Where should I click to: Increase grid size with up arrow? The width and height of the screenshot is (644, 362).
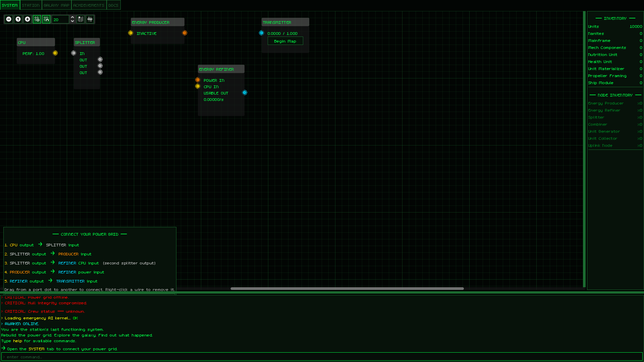(x=72, y=17)
